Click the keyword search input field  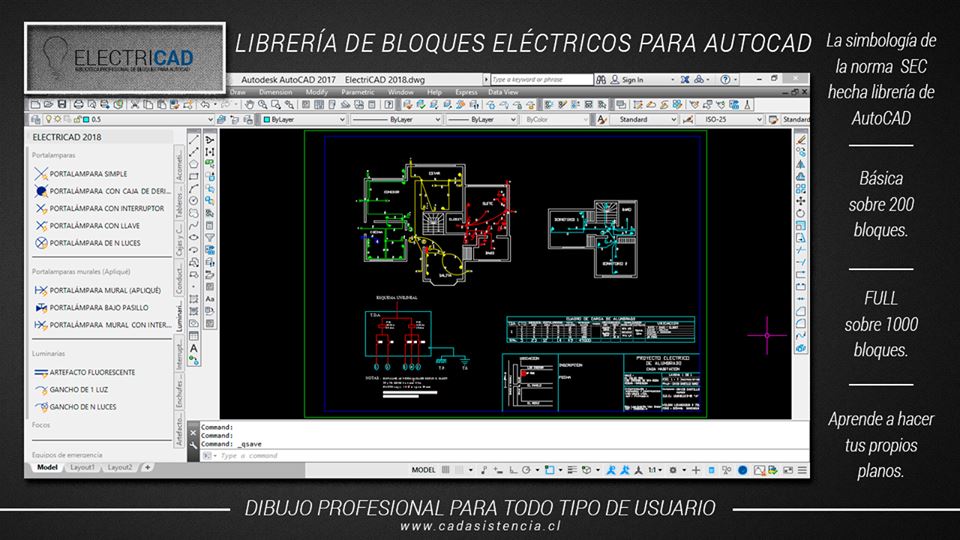(541, 80)
